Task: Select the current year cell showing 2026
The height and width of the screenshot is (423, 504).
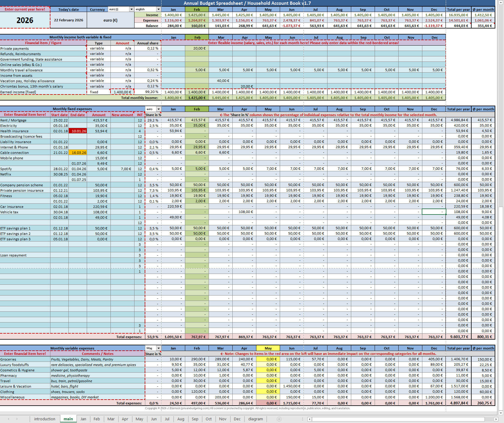Action: click(x=25, y=20)
